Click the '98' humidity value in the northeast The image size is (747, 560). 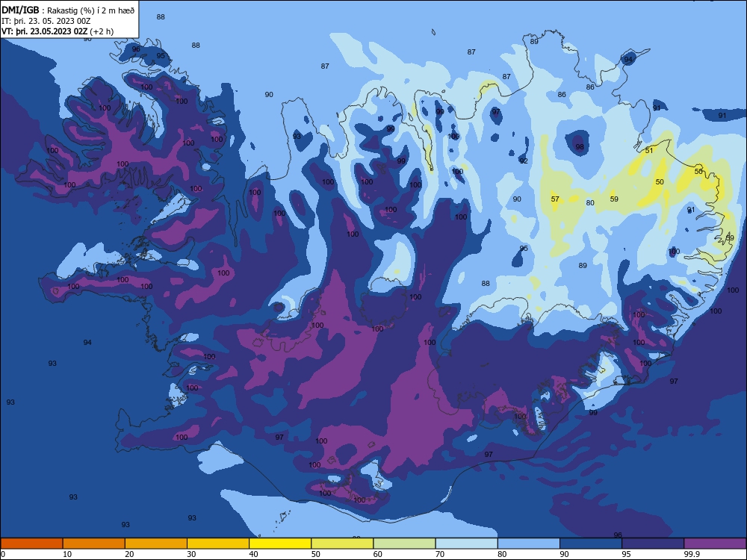(x=580, y=146)
